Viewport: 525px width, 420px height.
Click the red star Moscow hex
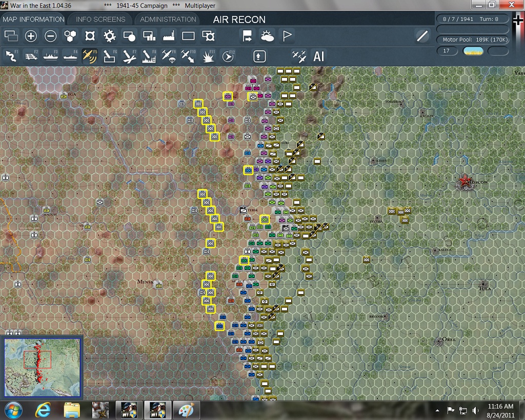point(465,181)
